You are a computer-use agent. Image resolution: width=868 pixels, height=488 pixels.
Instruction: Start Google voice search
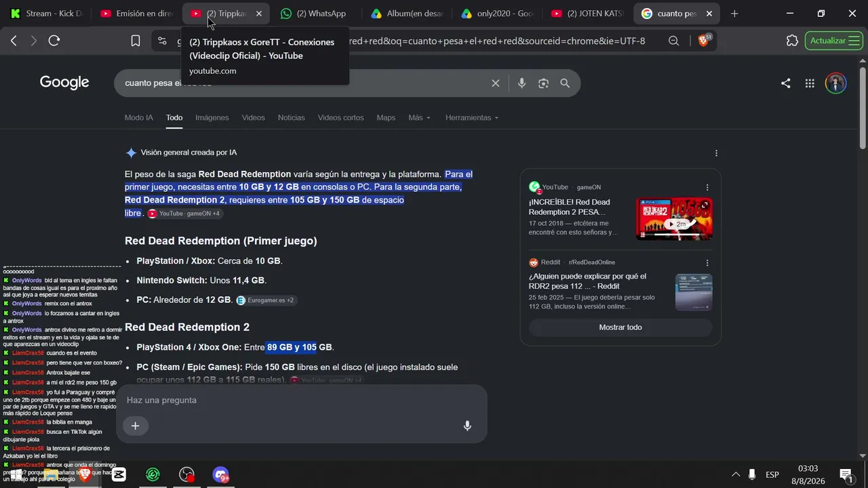click(x=521, y=83)
